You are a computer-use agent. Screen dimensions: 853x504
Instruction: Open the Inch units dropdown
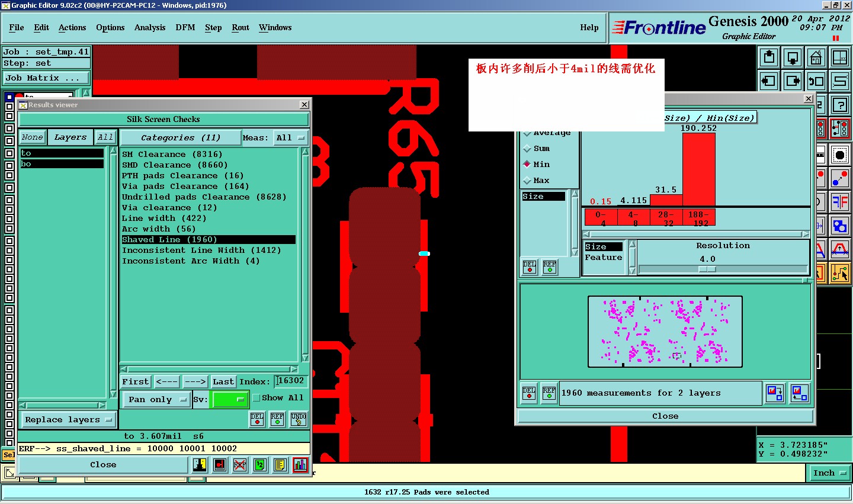(x=829, y=473)
